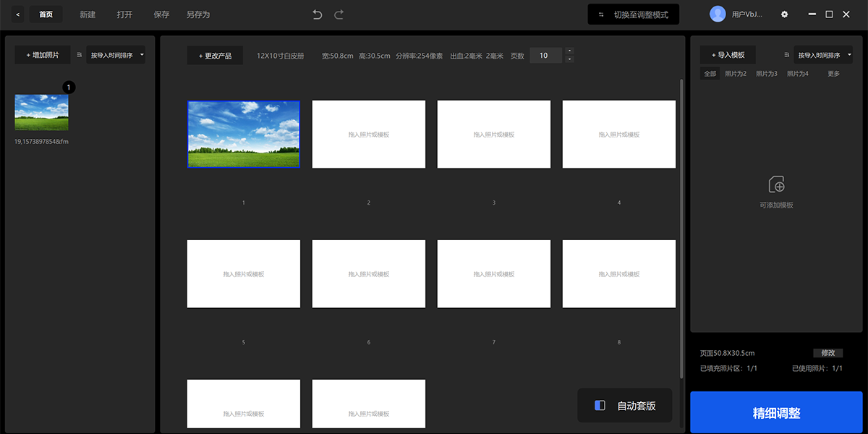Choose 保存 in the top bar
The width and height of the screenshot is (868, 434).
click(161, 14)
